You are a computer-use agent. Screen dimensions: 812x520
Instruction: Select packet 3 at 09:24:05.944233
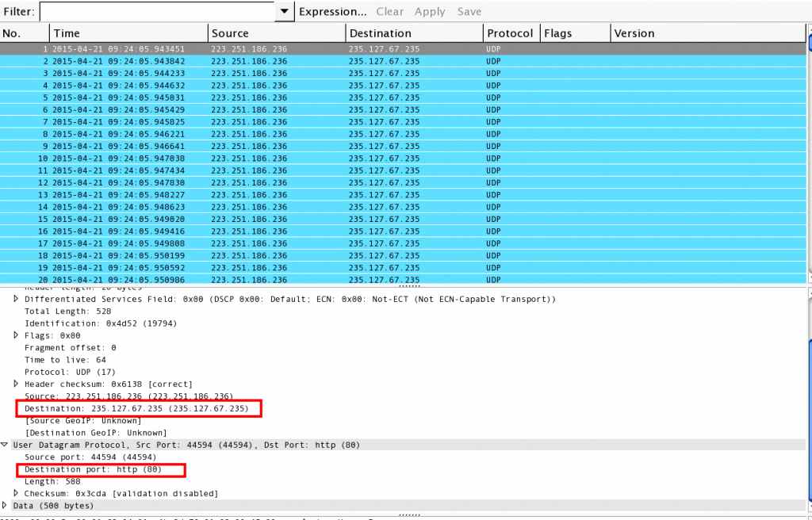pyautogui.click(x=403, y=73)
